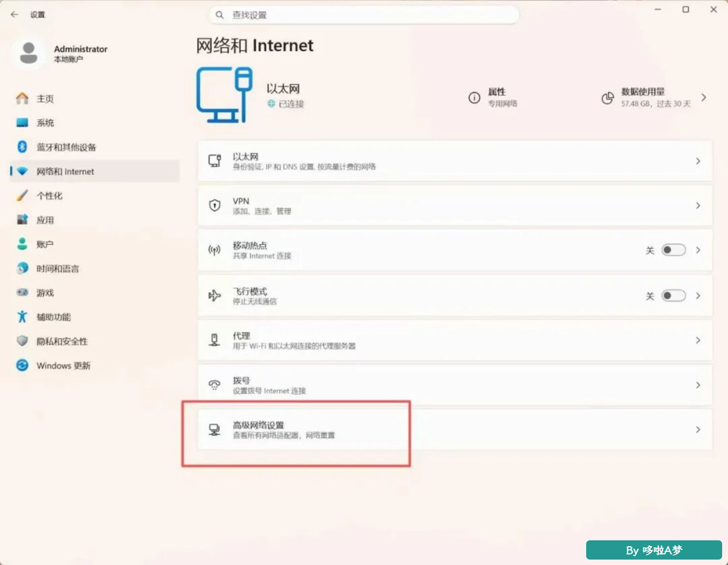This screenshot has width=728, height=565.
Task: Click the 移动热点 hotspot icon
Action: coord(215,250)
